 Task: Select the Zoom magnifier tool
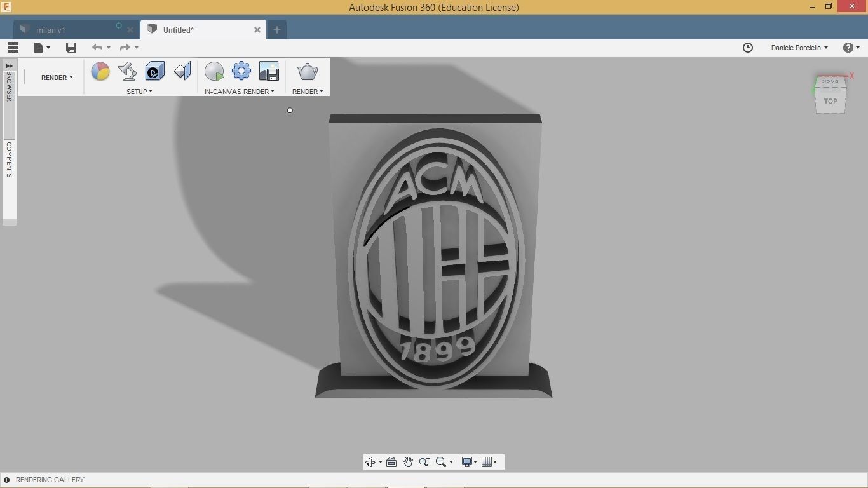424,462
